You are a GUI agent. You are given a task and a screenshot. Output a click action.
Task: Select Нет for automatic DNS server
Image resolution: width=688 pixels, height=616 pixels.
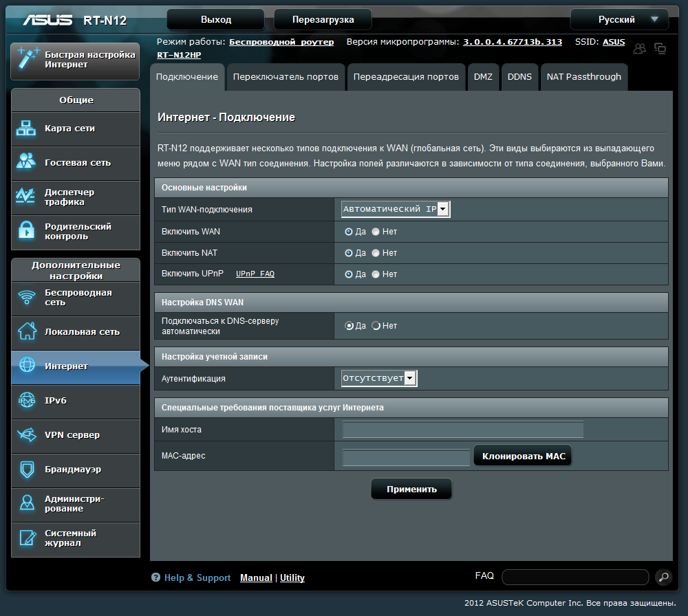pyautogui.click(x=376, y=326)
